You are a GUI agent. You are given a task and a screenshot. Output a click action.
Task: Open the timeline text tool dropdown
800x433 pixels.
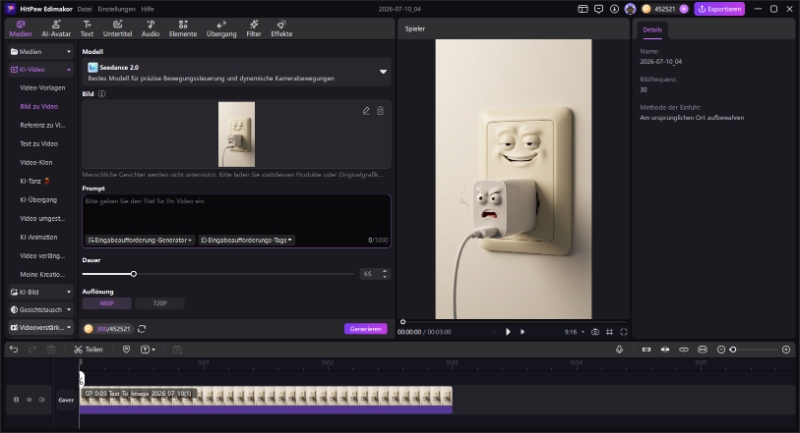[x=148, y=349]
